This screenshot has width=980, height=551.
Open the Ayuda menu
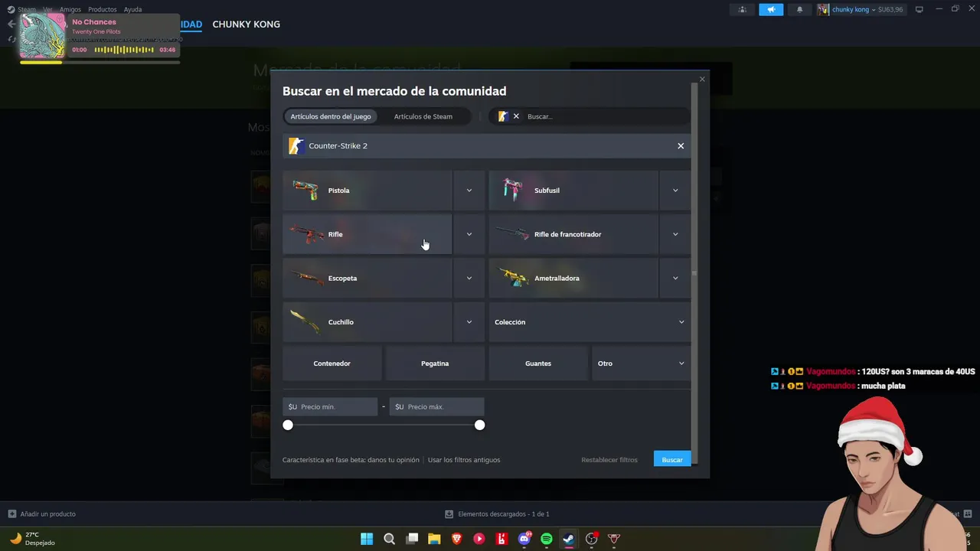[x=132, y=9]
